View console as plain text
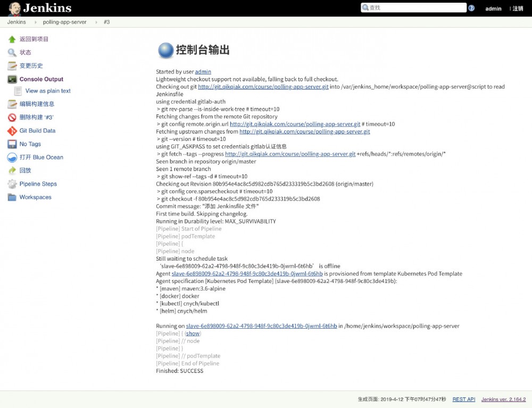This screenshot has height=408, width=532. click(49, 91)
